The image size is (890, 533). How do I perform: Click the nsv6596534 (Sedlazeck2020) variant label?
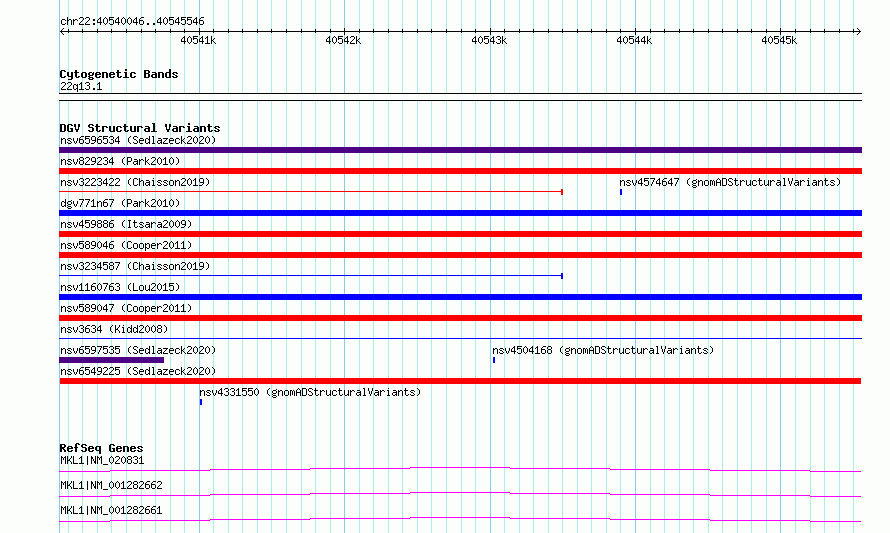pyautogui.click(x=138, y=140)
